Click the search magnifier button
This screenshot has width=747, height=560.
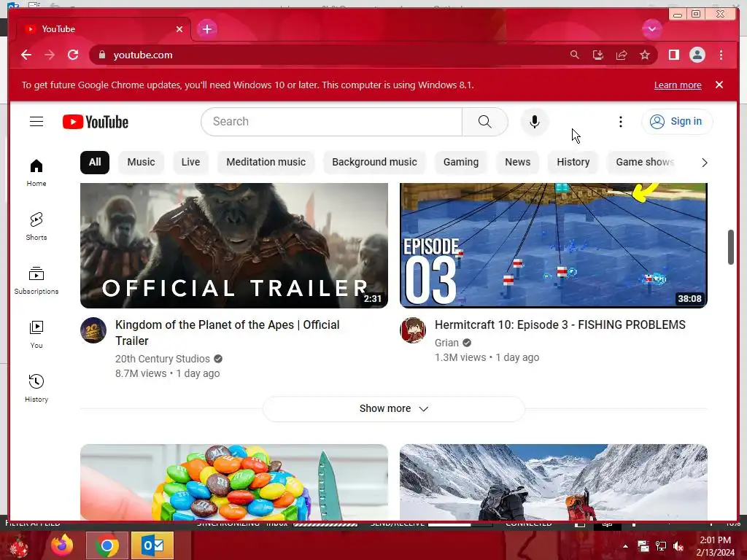[484, 122]
